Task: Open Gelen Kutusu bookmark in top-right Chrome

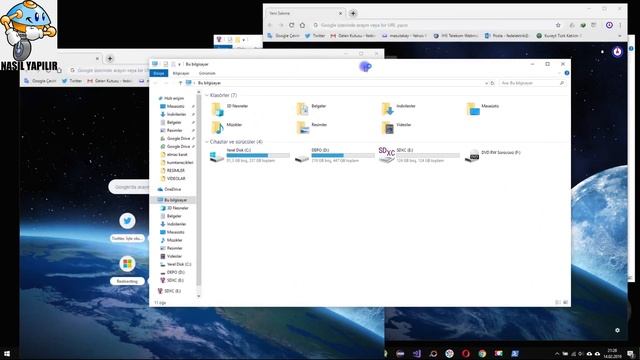Action: pos(353,36)
